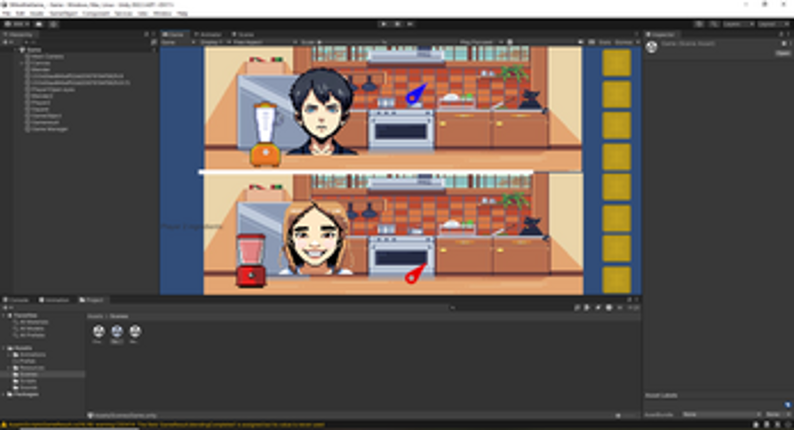The image size is (794, 430).
Task: Toggle the Stats overlay
Action: point(605,42)
